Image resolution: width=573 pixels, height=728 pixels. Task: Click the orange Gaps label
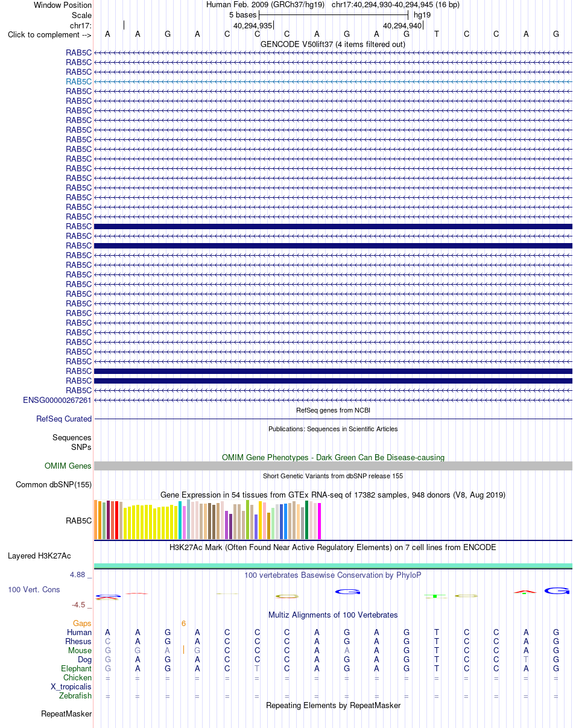[x=82, y=623]
